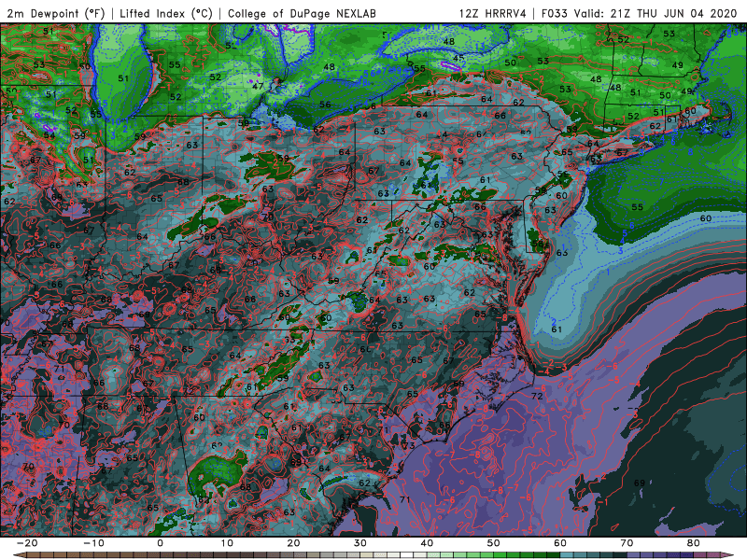This screenshot has height=560, width=747.
Task: Click the '45' dewpoint value on the map
Action: pos(458,59)
